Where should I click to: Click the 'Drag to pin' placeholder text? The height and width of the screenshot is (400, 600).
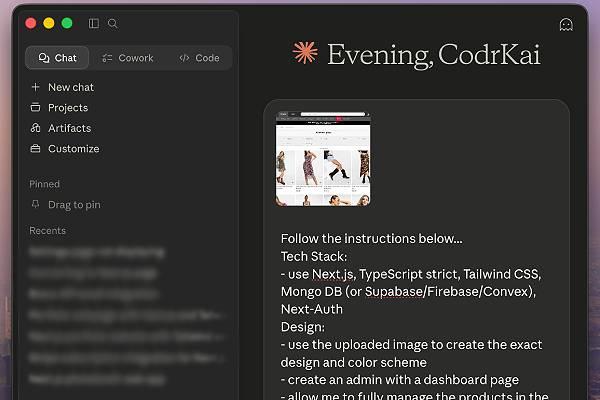[74, 205]
